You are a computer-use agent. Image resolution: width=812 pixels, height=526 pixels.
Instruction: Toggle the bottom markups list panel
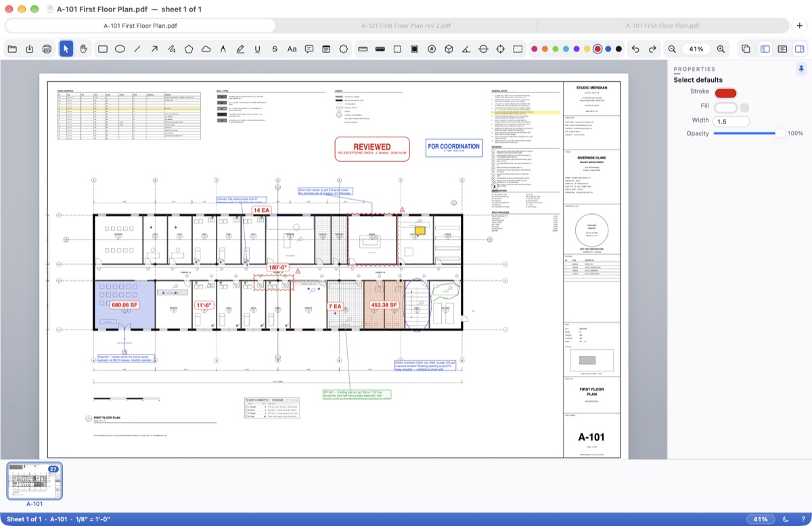click(x=782, y=49)
